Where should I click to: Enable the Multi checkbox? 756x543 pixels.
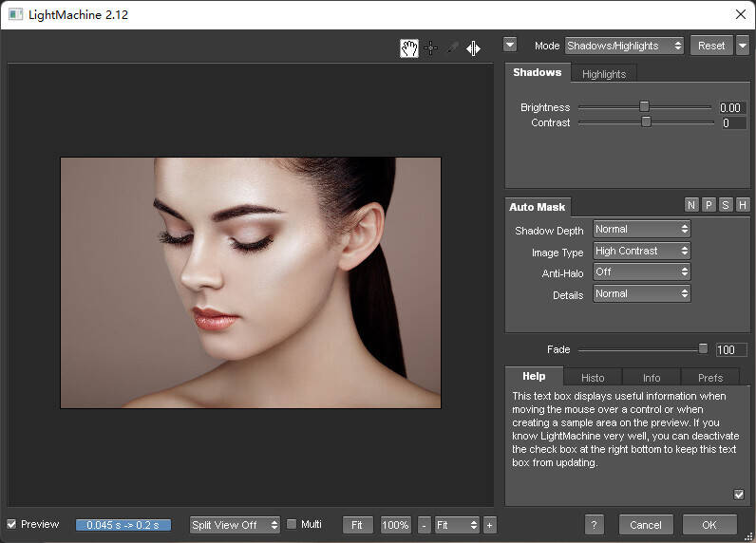coord(293,524)
